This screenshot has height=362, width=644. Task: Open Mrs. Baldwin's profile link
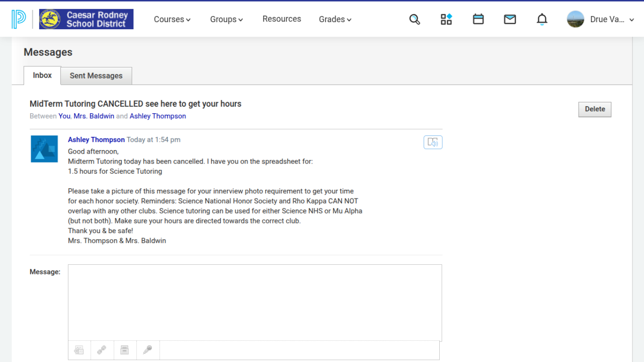(x=94, y=116)
